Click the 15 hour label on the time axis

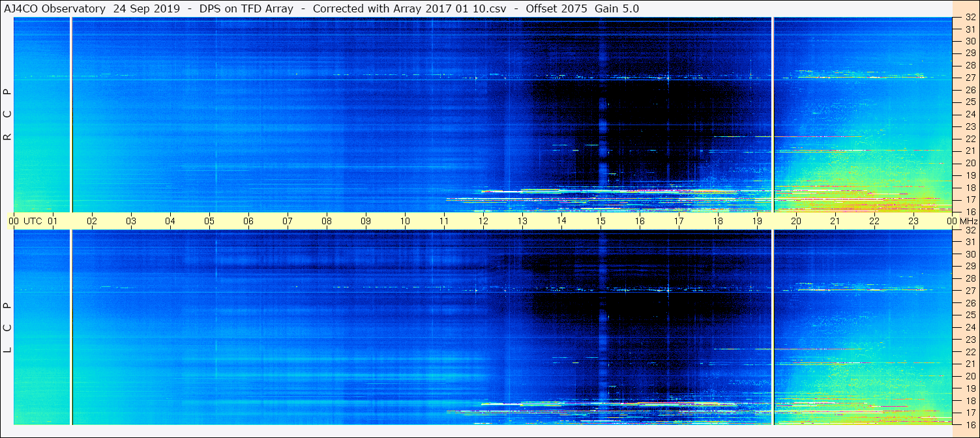601,221
